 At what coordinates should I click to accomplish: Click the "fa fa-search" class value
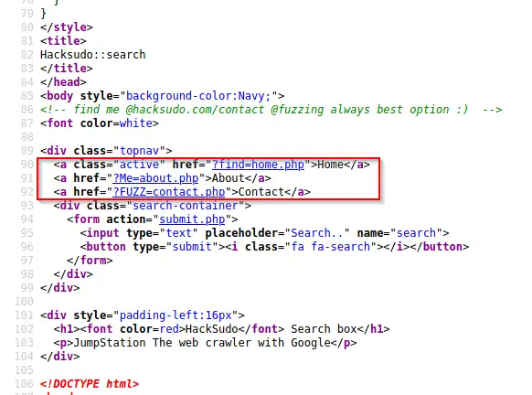coord(331,247)
